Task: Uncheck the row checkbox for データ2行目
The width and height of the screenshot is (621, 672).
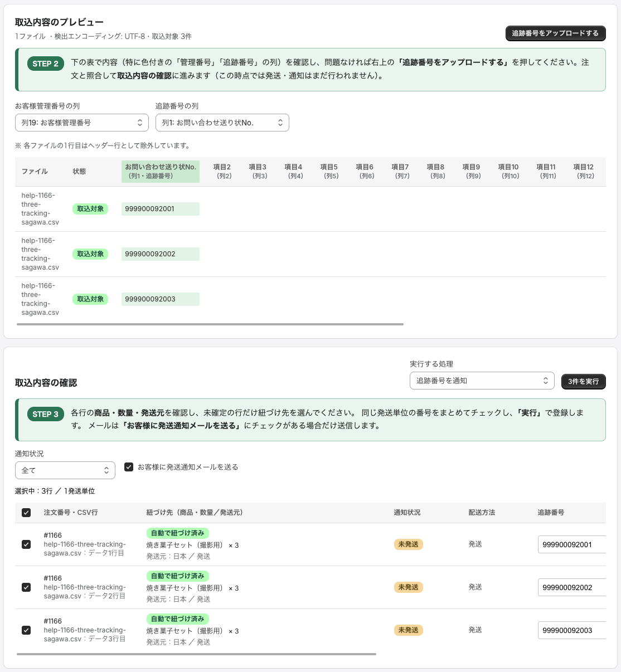Action: 26,587
